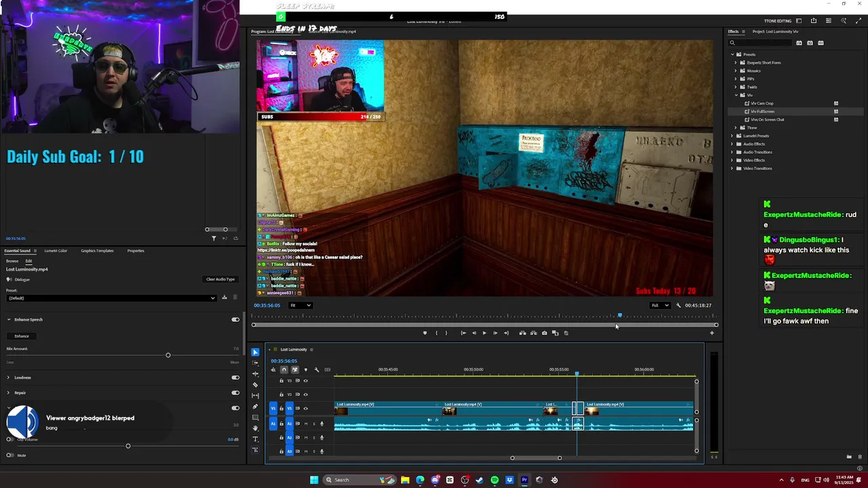Click the Play button in program monitor
868x488 pixels.
[484, 333]
